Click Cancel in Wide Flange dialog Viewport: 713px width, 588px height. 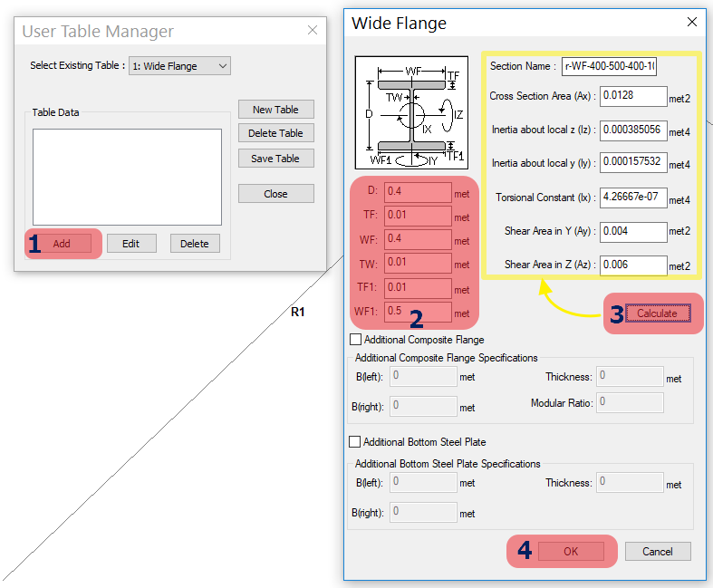click(657, 551)
